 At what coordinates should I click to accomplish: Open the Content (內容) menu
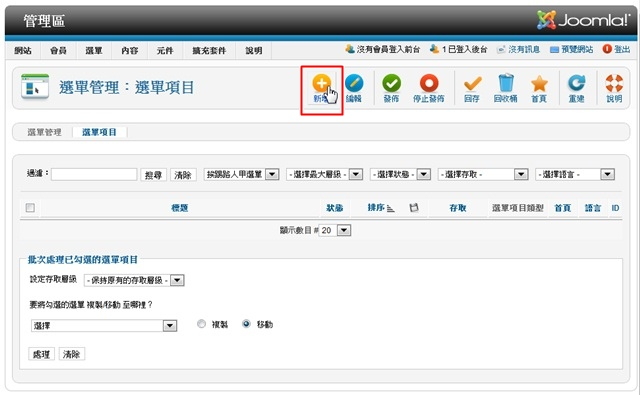coord(129,50)
